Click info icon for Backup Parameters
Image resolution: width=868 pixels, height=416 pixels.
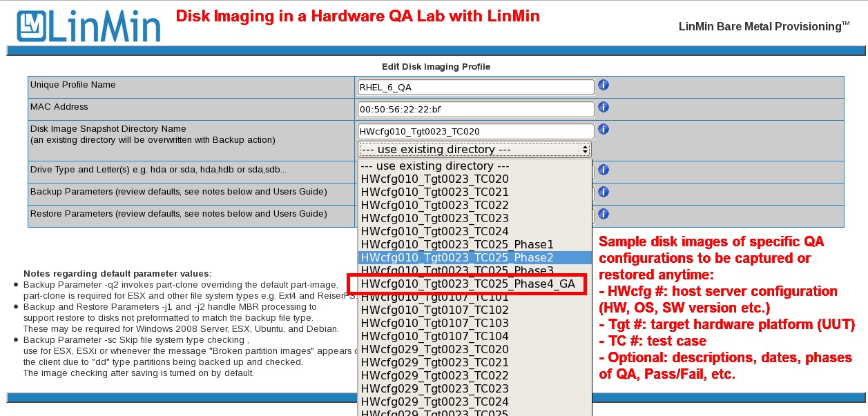click(x=603, y=192)
